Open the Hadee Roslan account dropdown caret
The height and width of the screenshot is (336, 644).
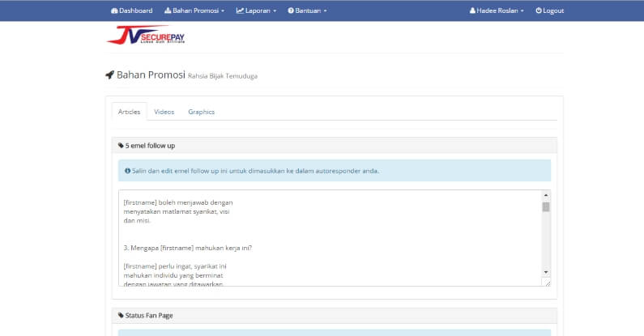(x=522, y=11)
